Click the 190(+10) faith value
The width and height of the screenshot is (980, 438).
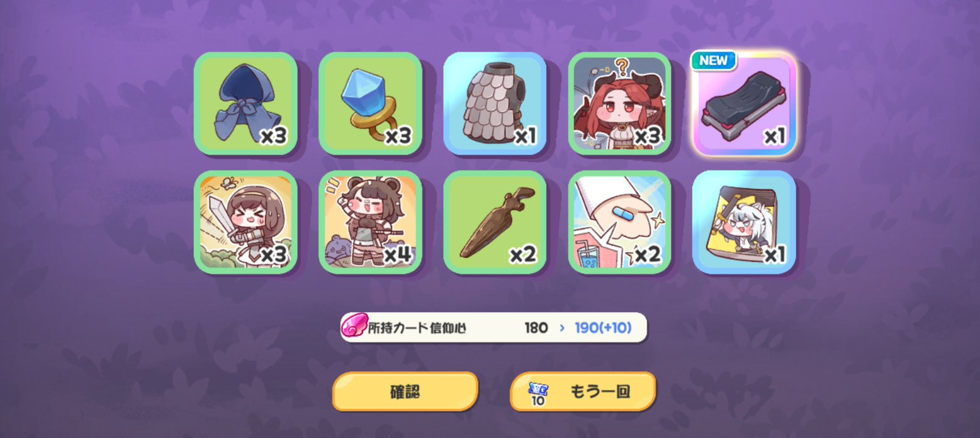[x=603, y=328]
